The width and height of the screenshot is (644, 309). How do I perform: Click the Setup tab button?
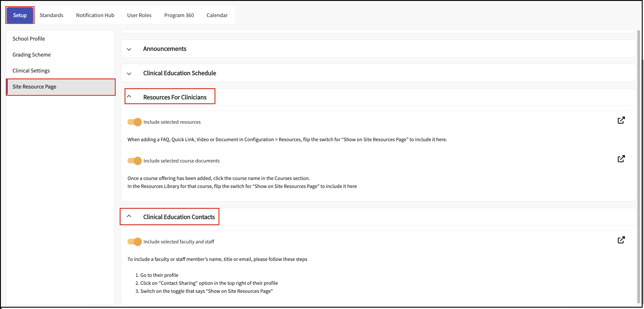(x=20, y=15)
